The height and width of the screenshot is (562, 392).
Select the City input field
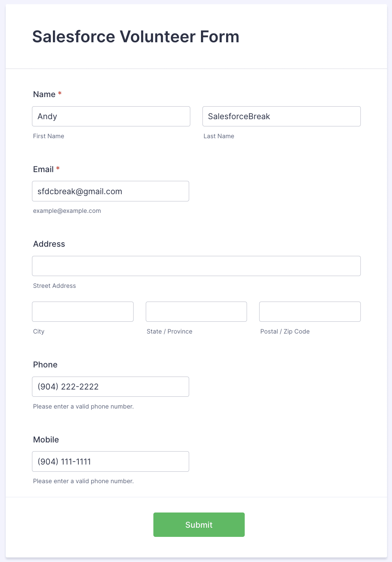click(83, 311)
